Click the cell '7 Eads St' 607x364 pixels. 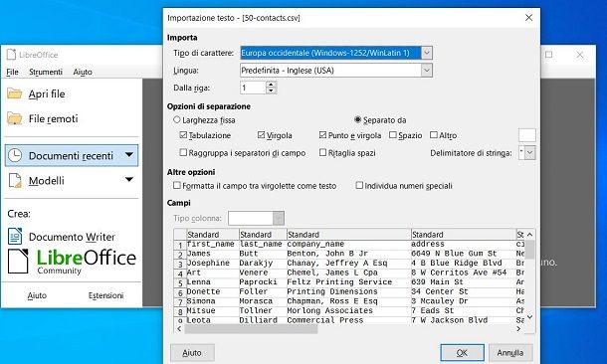click(433, 310)
